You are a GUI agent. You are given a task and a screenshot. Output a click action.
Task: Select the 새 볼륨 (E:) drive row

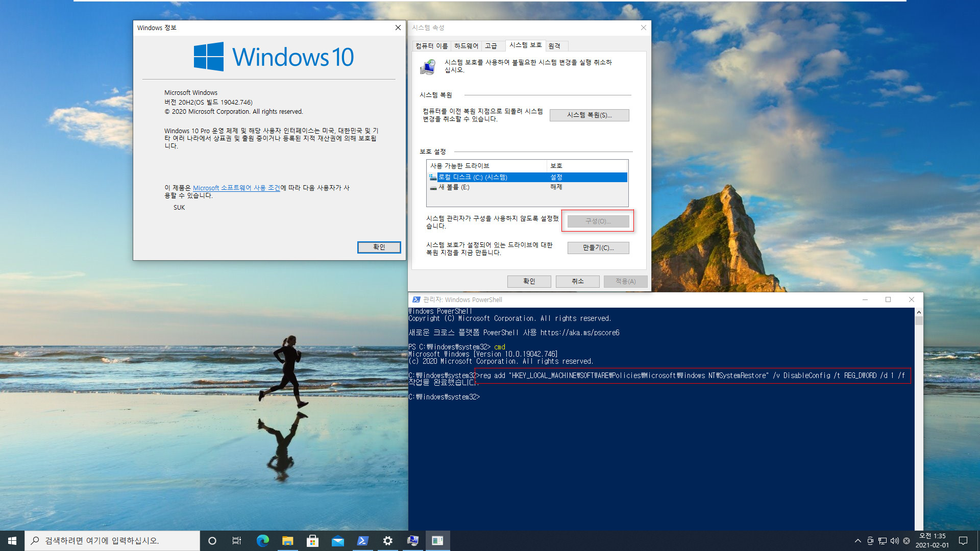pos(528,187)
